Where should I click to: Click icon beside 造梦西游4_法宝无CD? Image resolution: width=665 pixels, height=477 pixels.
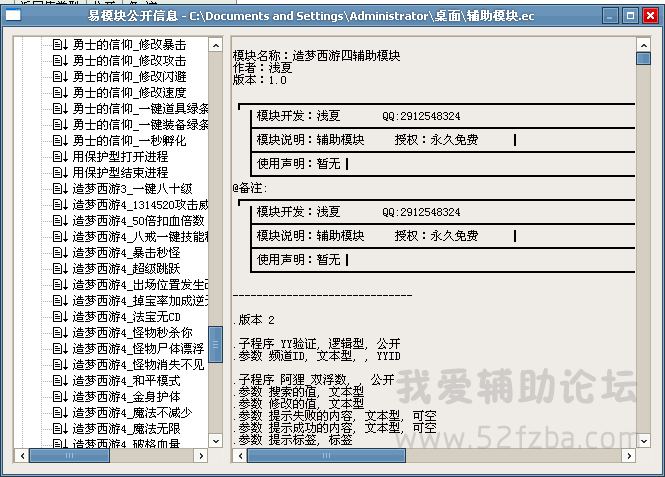coord(60,316)
